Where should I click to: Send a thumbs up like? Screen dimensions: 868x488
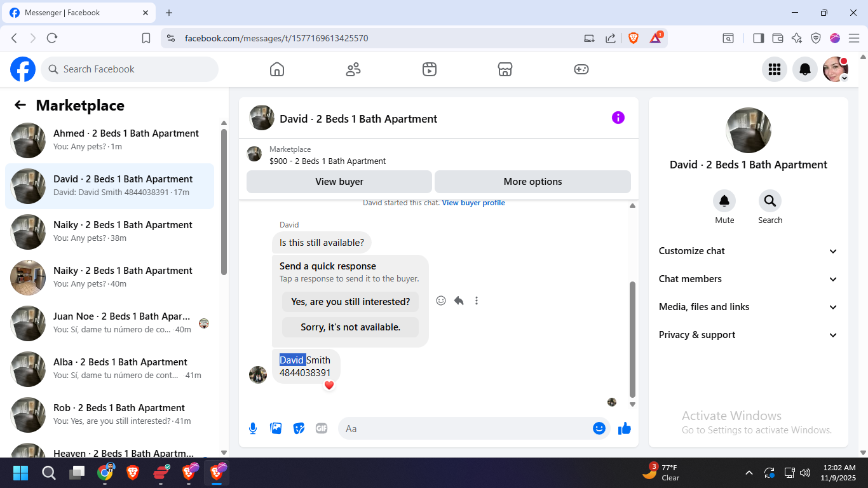625,428
